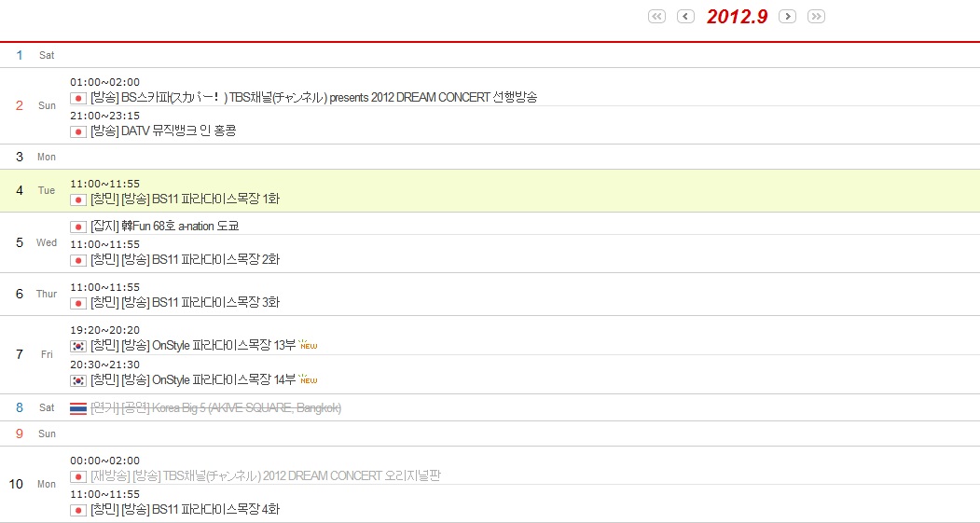Select highlighted date 4 Tue label
980x523 pixels.
tap(35, 190)
